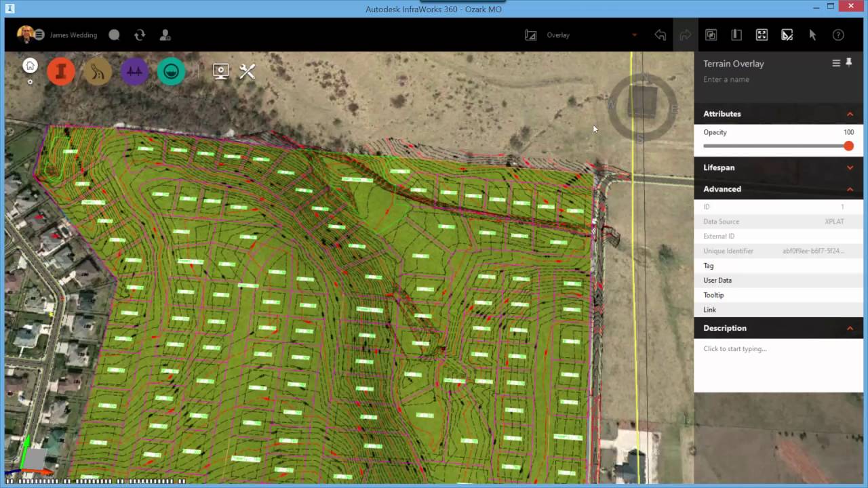Toggle full screen view mode
868x488 pixels.
tap(762, 35)
